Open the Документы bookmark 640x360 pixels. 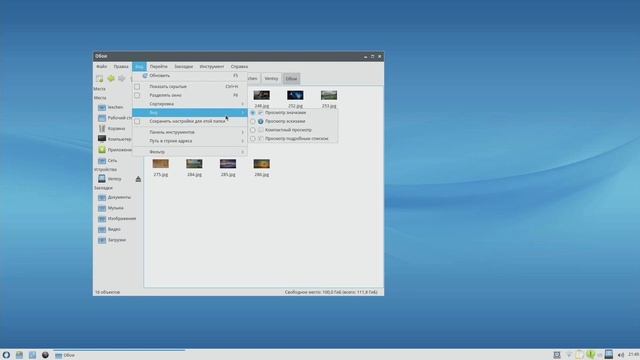(x=115, y=198)
